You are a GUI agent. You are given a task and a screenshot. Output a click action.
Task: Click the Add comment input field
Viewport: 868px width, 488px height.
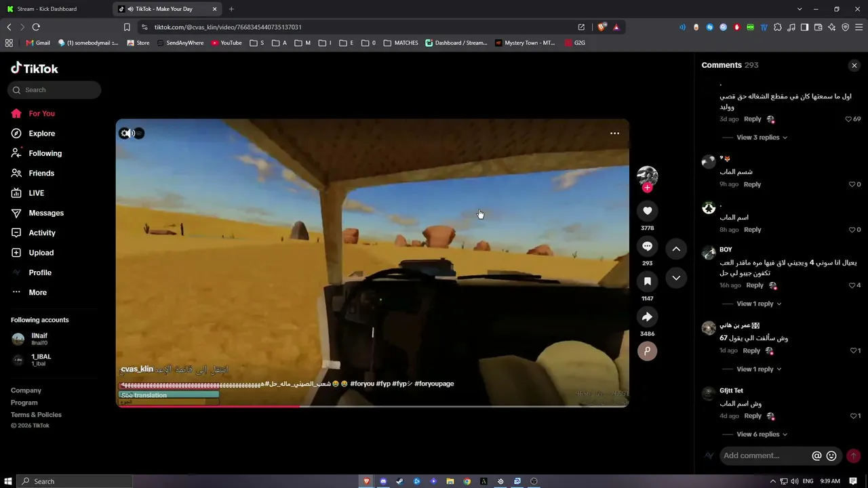click(765, 456)
